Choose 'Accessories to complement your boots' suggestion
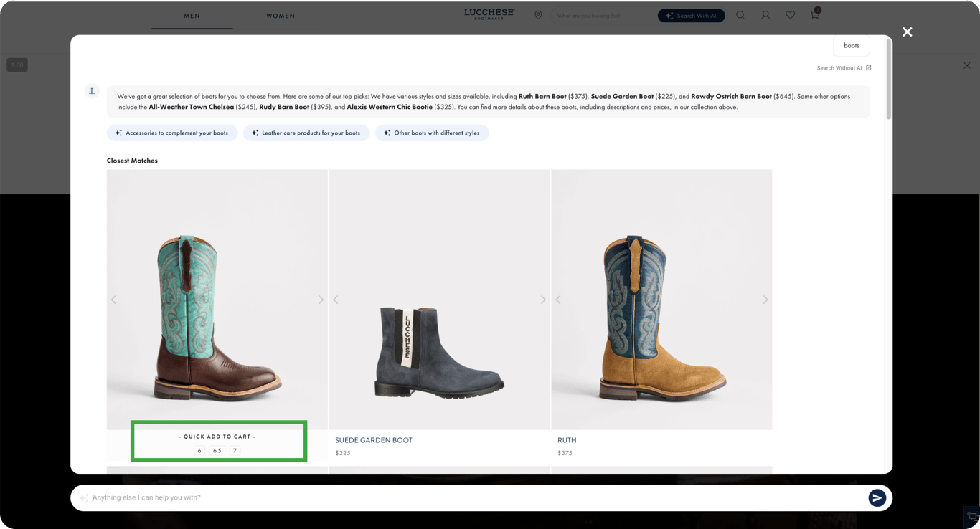Screen dimensions: 980x529 tap(172, 133)
